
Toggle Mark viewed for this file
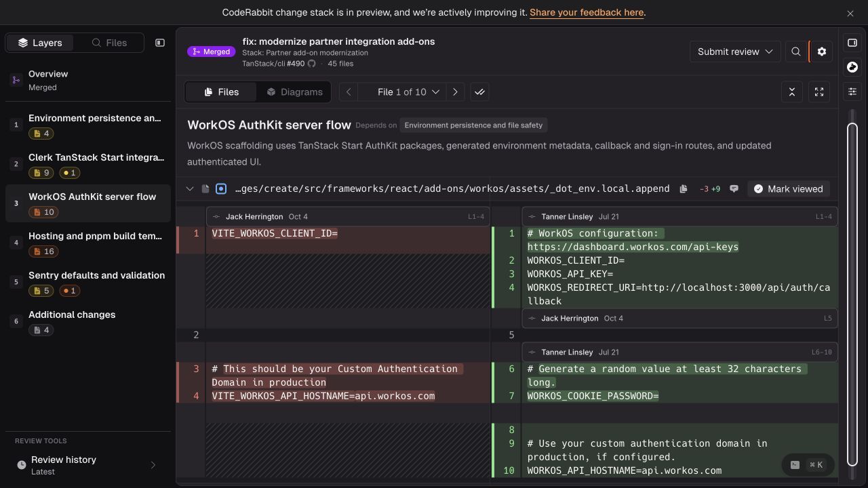point(789,189)
